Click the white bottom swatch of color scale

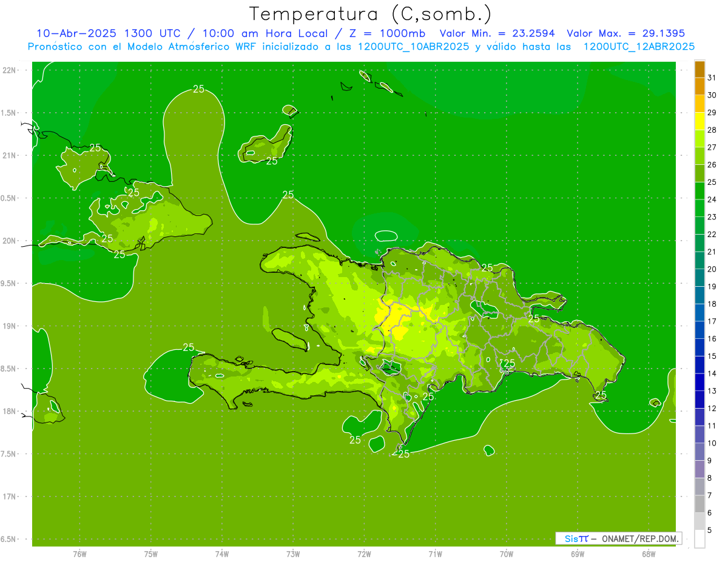coord(699,538)
